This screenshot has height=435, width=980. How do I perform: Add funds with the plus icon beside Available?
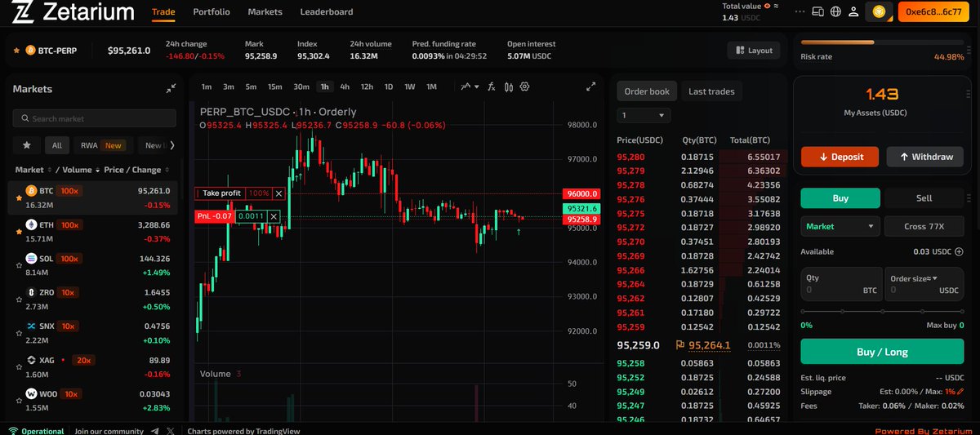959,252
